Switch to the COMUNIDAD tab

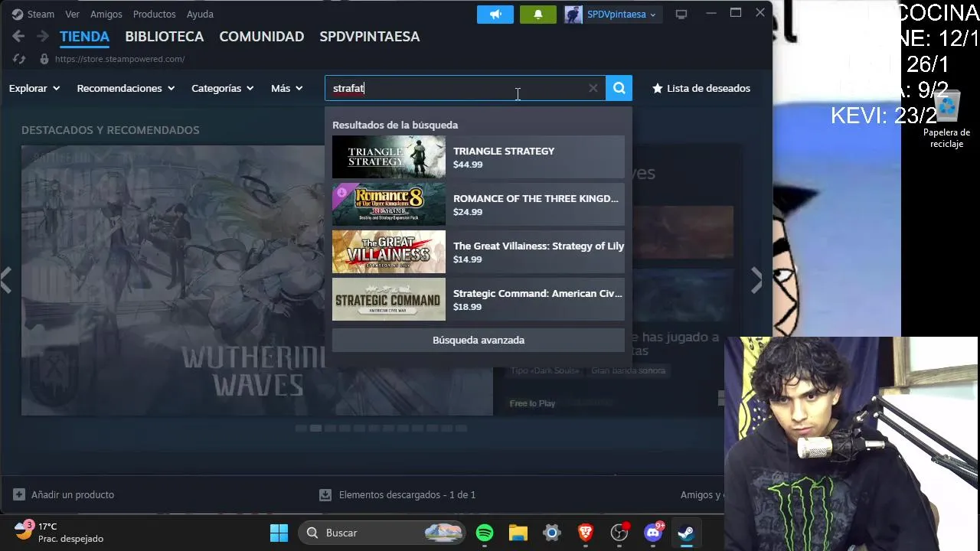261,37
